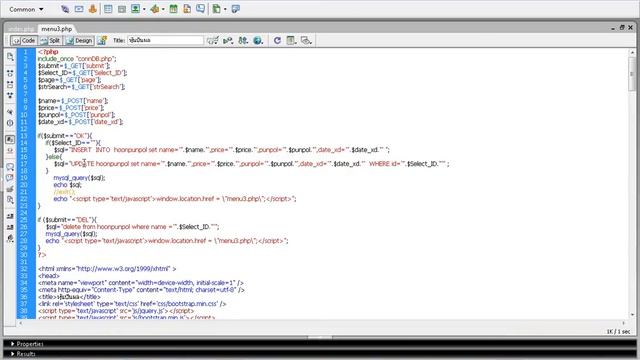This screenshot has height=360, width=640.
Task: Click the "1K / 1 sec" status text
Action: (x=618, y=331)
